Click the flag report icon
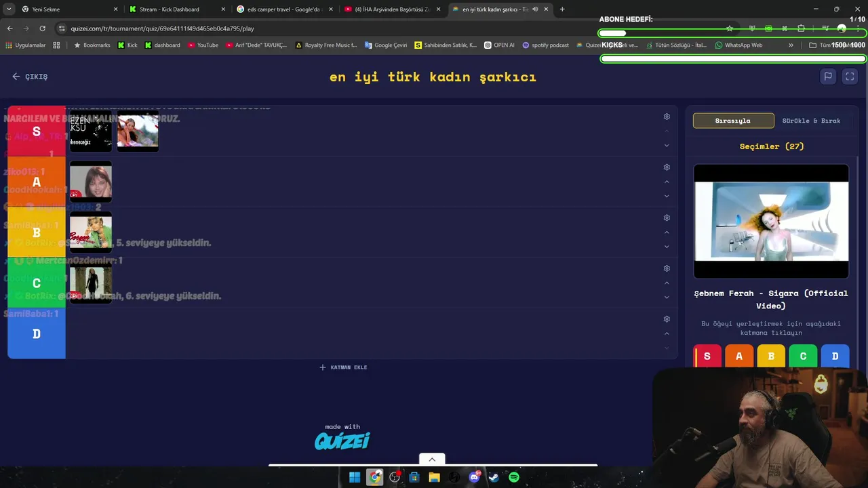868x488 pixels. click(828, 77)
